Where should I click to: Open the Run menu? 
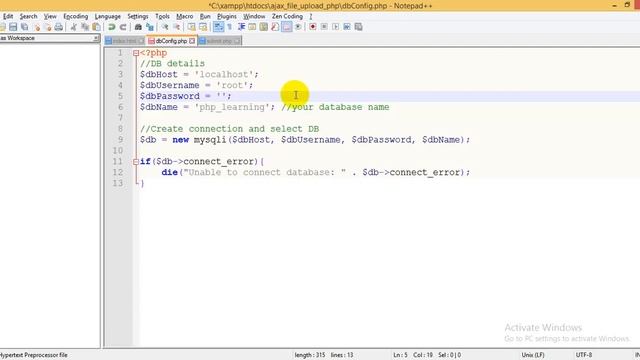tap(205, 16)
